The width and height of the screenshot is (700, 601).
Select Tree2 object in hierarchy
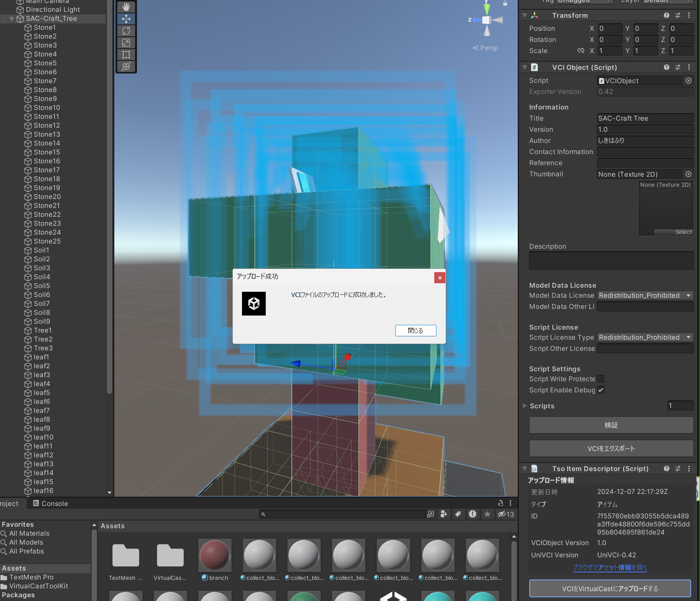pyautogui.click(x=43, y=339)
